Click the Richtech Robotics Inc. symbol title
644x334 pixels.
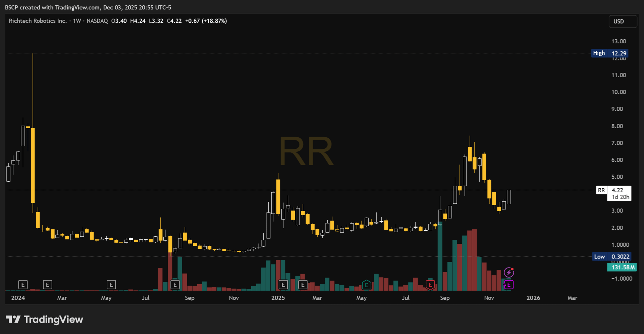coord(38,21)
